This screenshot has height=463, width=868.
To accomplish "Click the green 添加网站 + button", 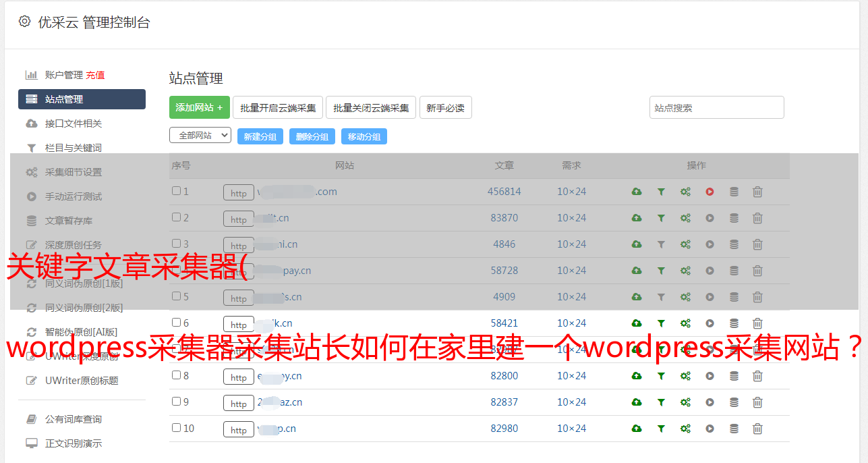I will tap(200, 107).
